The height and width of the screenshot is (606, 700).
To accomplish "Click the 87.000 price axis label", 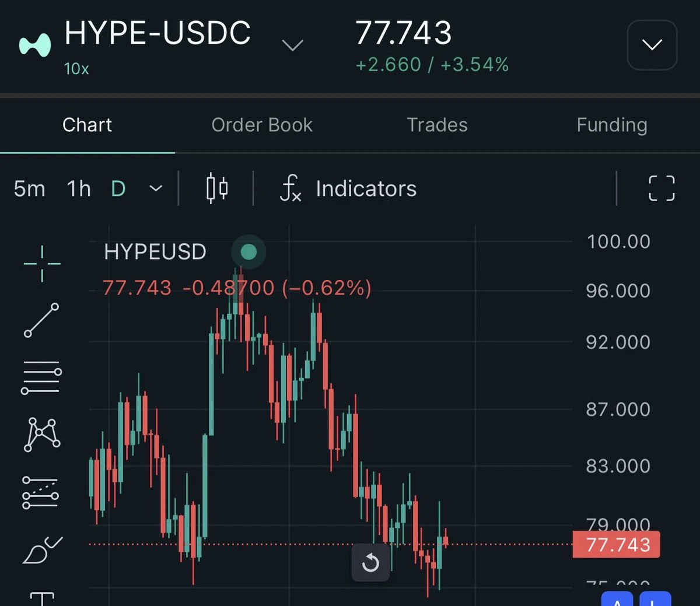I will pos(618,409).
